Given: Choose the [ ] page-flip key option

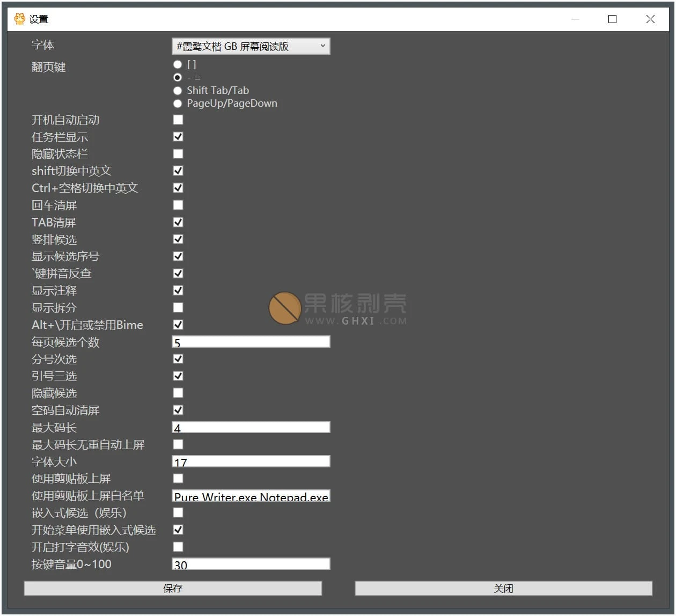Looking at the screenshot, I should [178, 64].
